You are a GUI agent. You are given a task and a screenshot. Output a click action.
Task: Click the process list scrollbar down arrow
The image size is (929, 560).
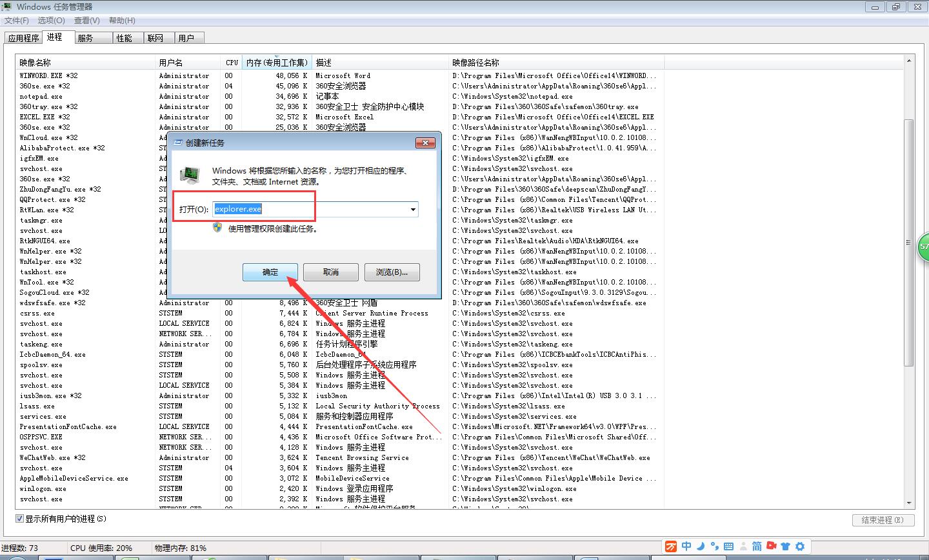(x=909, y=503)
